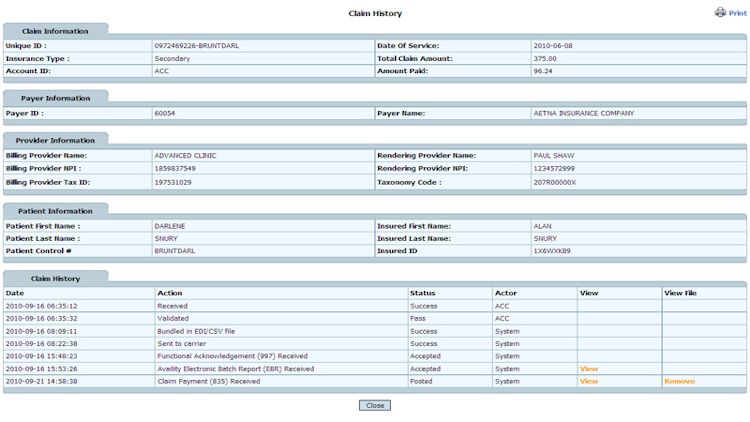
Task: Click the Pass status cell
Action: pos(418,318)
